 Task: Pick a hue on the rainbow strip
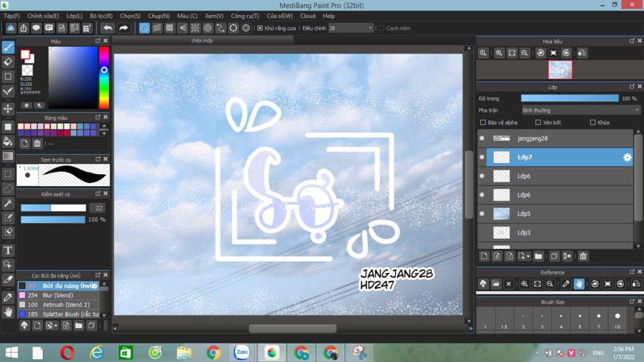point(104,77)
